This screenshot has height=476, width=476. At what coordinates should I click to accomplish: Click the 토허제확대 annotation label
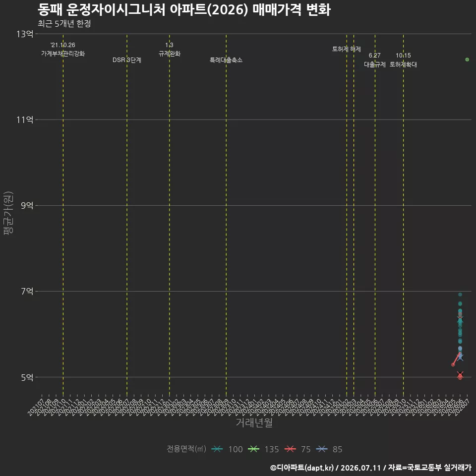(x=403, y=64)
